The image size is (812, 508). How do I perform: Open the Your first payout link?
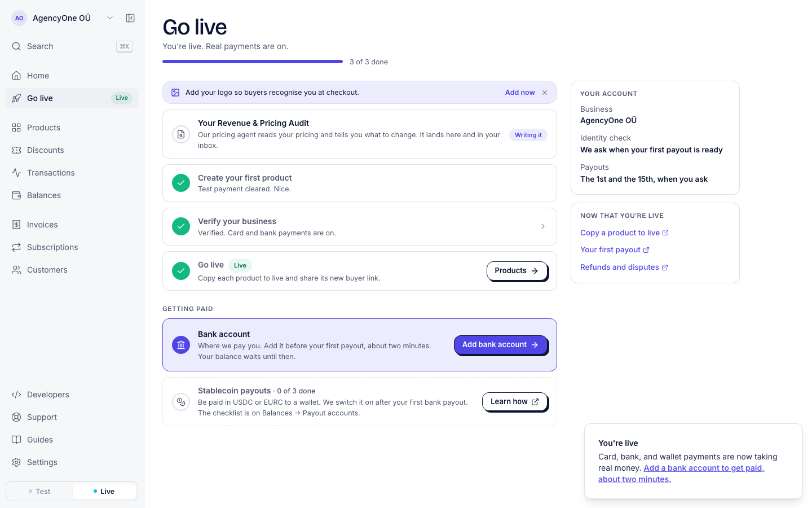point(615,249)
